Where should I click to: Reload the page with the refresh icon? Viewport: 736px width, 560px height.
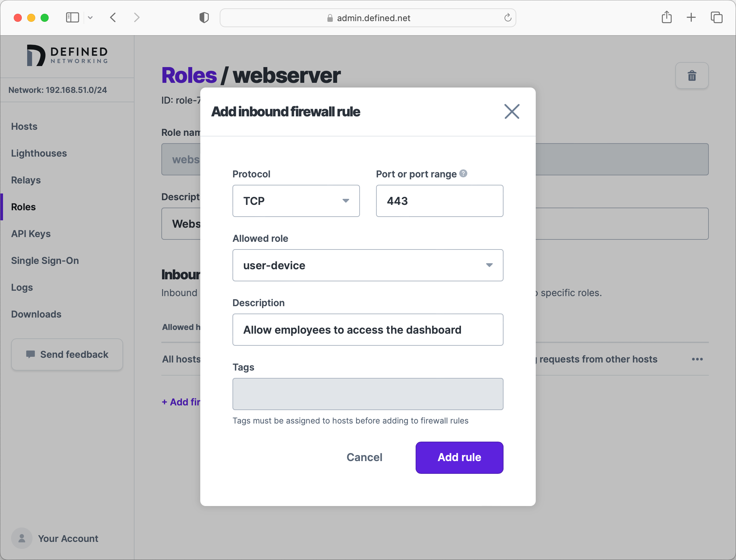[507, 18]
